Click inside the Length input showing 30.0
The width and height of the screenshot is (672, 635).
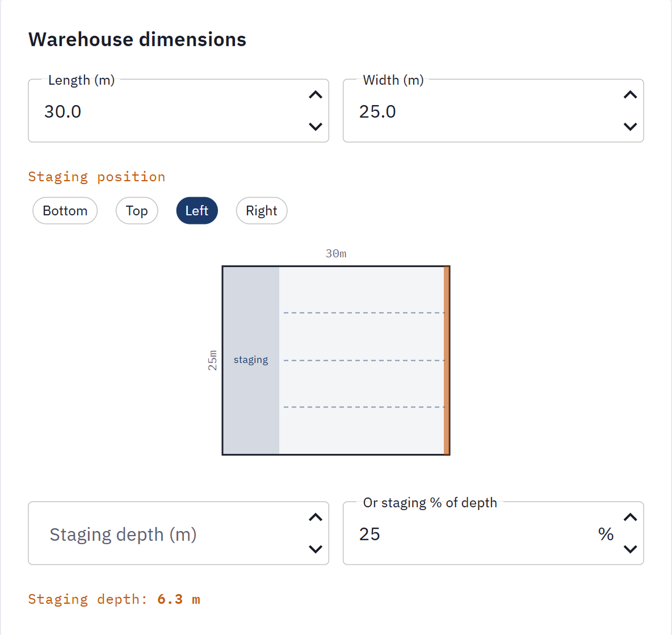tap(157, 111)
